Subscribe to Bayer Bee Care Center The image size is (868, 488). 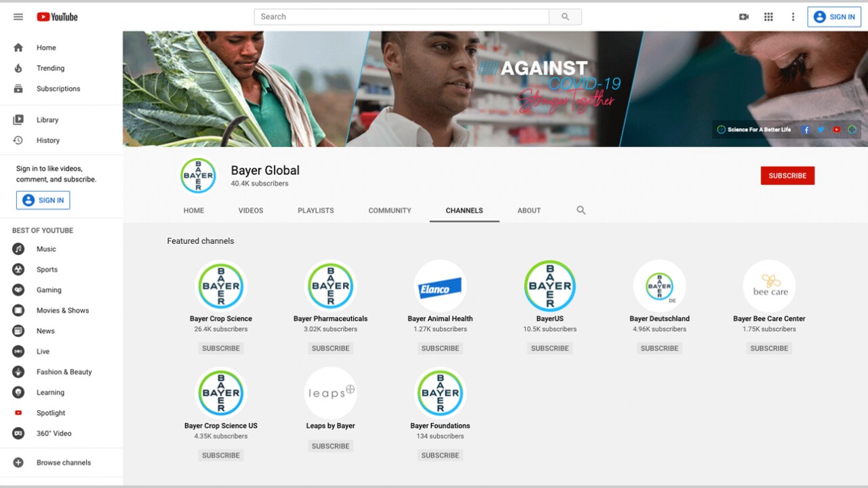pos(769,348)
